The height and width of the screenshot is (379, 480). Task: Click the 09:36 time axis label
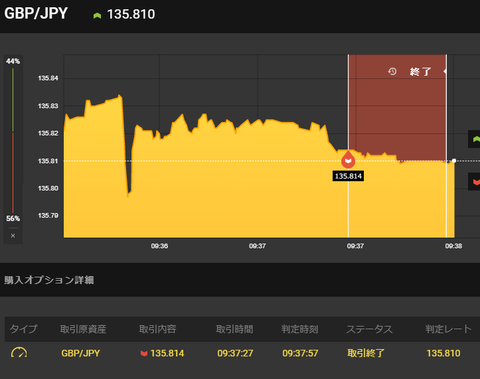(159, 246)
